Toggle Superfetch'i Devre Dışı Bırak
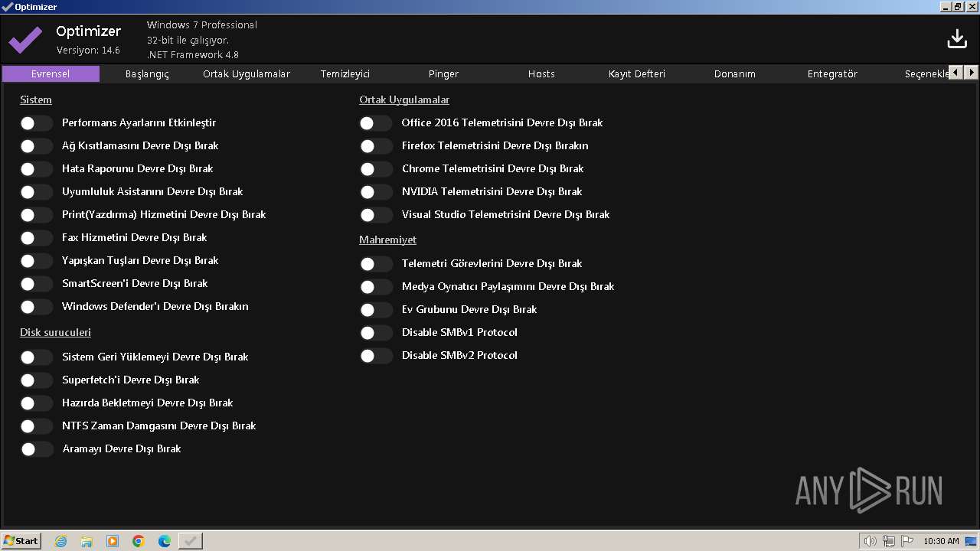980x551 pixels. pos(36,380)
